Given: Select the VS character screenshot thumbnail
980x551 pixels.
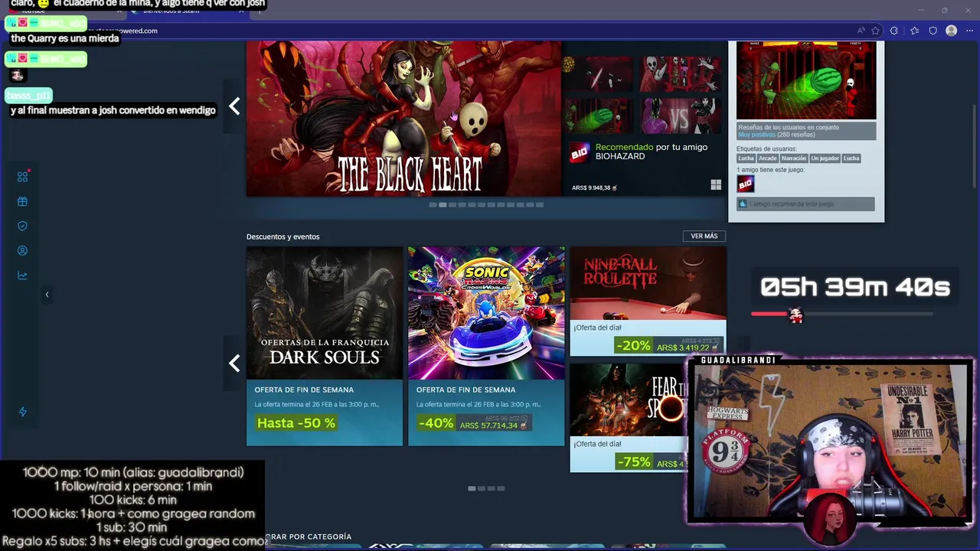Looking at the screenshot, I should (x=681, y=116).
